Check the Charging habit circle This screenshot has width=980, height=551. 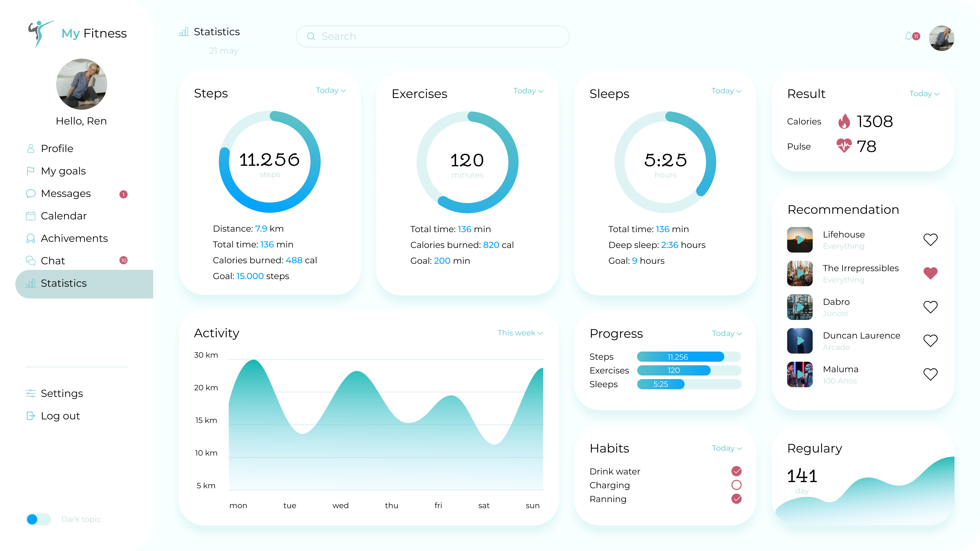[736, 485]
